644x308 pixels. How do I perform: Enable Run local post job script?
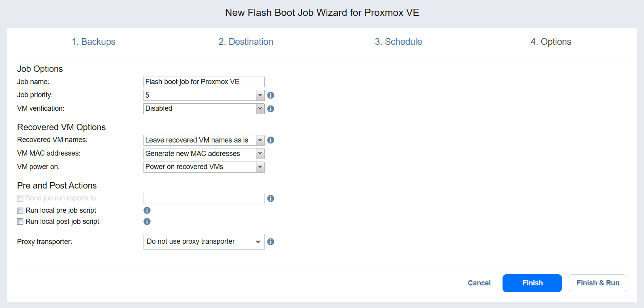[x=20, y=222]
